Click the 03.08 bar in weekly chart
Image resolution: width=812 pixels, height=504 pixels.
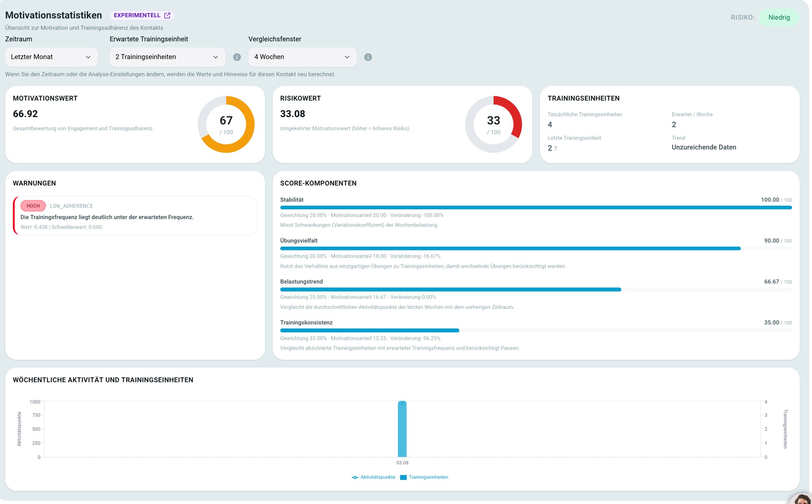pyautogui.click(x=402, y=429)
